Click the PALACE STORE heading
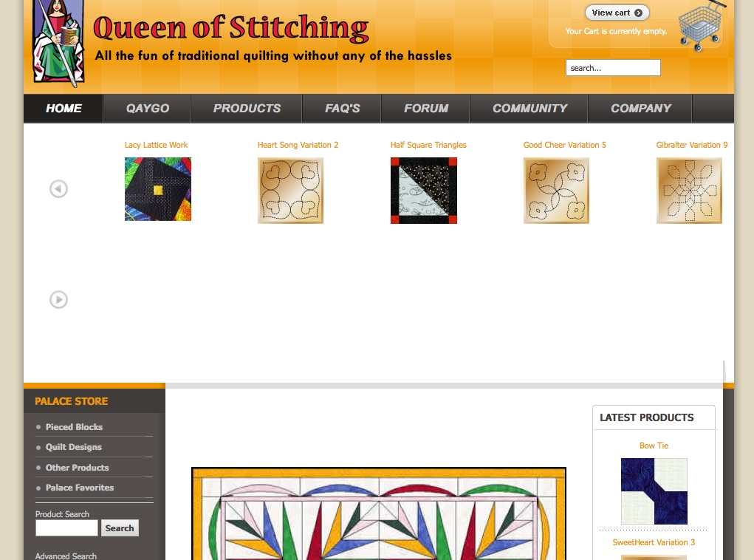 coord(71,401)
